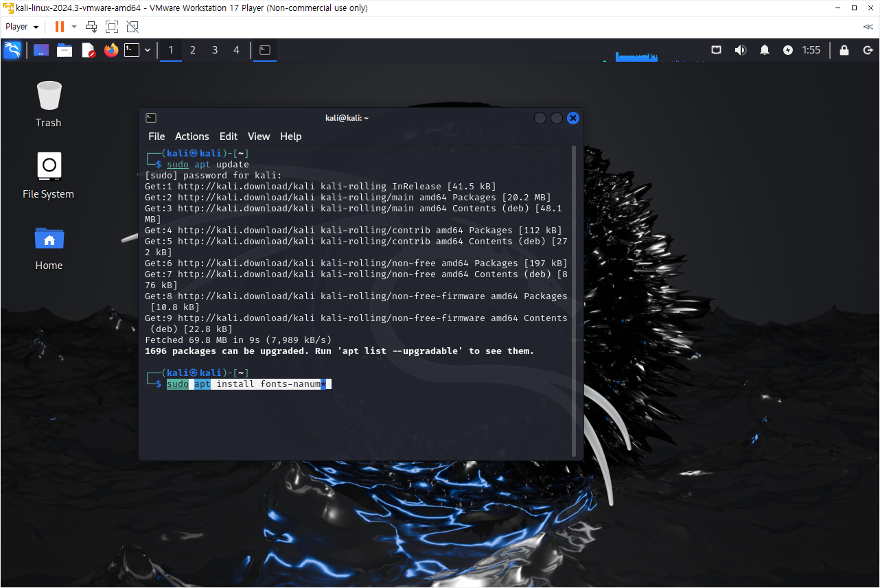Open the terminal View menu

click(259, 137)
